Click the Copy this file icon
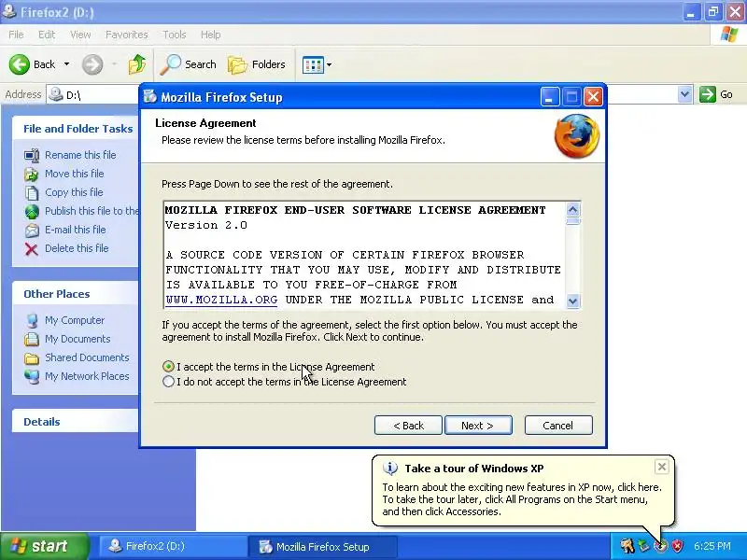This screenshot has width=747, height=560. [32, 193]
